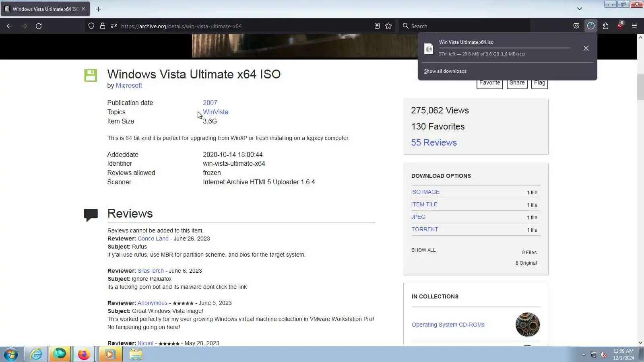Reload the current page

[39, 26]
